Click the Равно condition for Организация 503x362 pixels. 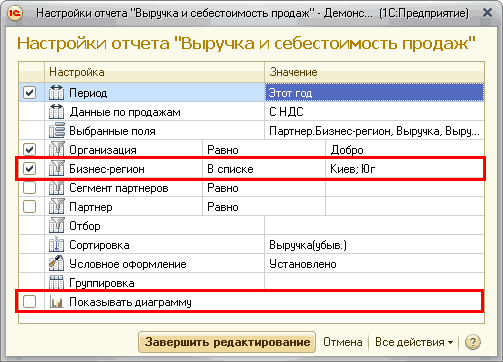[264, 150]
